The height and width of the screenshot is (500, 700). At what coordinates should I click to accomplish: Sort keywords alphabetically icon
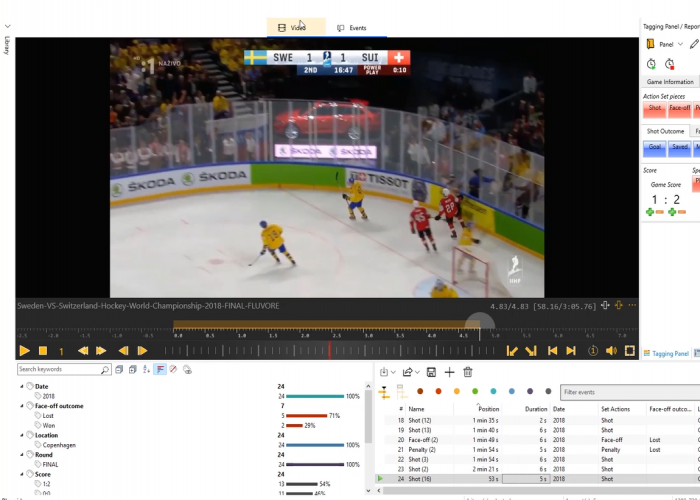pyautogui.click(x=146, y=370)
